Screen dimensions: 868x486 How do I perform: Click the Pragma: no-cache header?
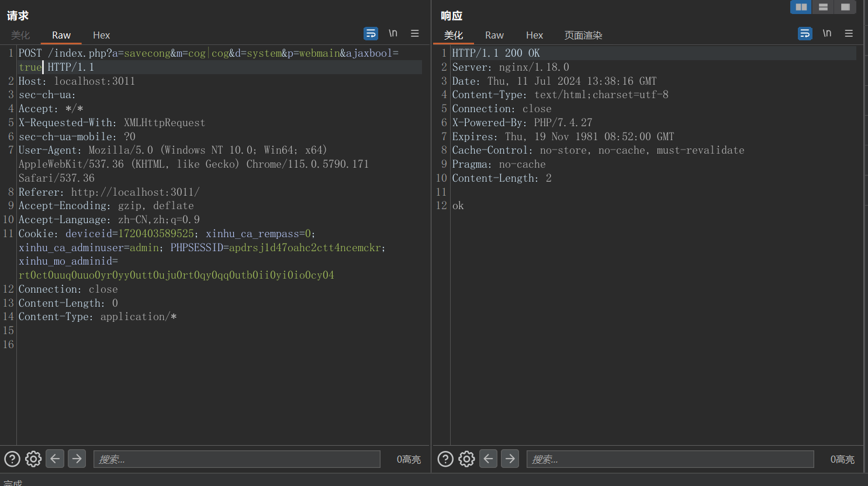499,164
